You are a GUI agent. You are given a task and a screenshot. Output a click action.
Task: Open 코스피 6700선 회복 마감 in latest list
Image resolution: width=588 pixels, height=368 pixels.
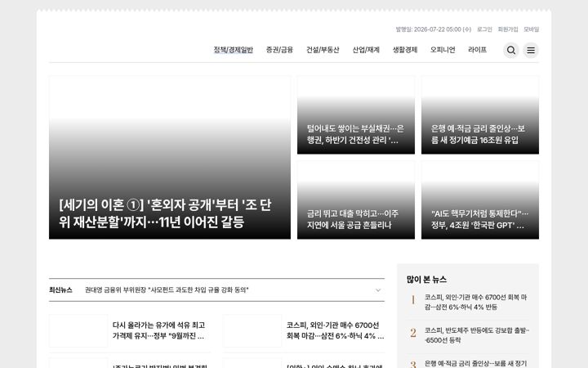335,330
